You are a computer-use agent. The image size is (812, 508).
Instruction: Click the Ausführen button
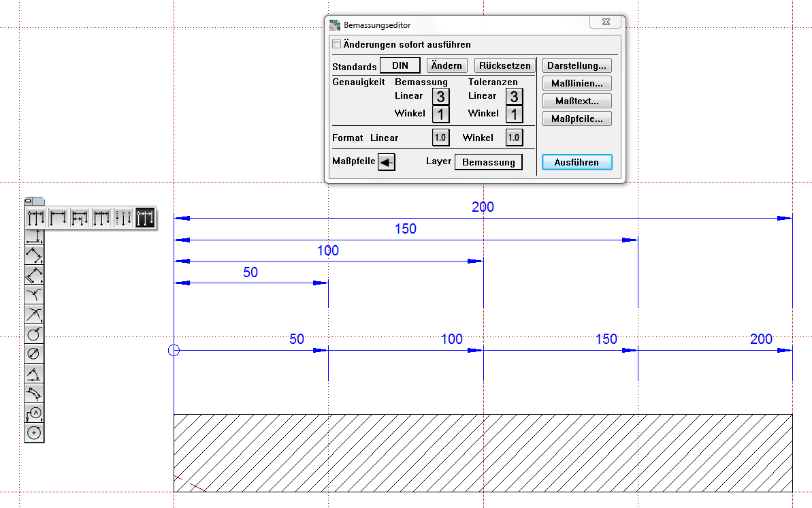coord(576,162)
